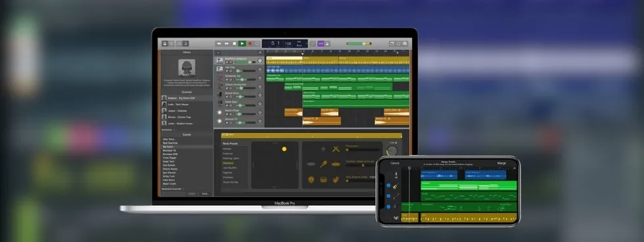The width and height of the screenshot is (644, 242).
Task: Choose Major Crush in Sounds list
Action: click(170, 183)
